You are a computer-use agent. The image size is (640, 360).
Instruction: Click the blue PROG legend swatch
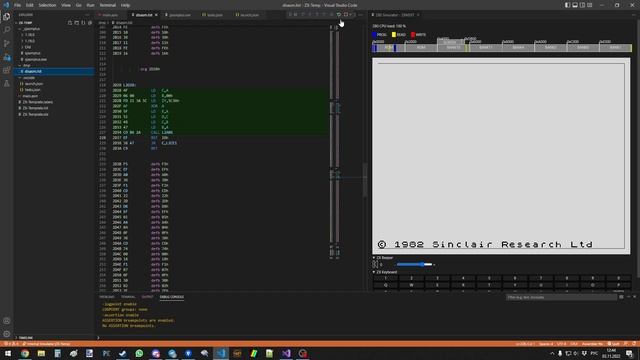(374, 35)
